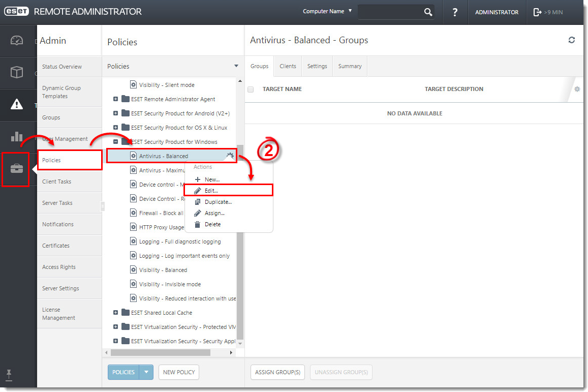The width and height of the screenshot is (588, 392).
Task: Open Server Settings in Admin menu
Action: coord(70,288)
